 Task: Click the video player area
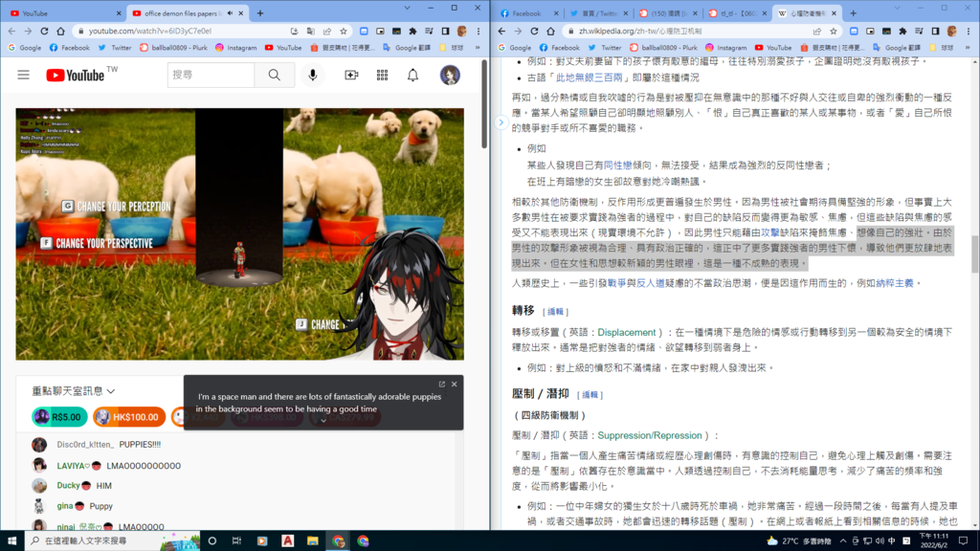(239, 233)
